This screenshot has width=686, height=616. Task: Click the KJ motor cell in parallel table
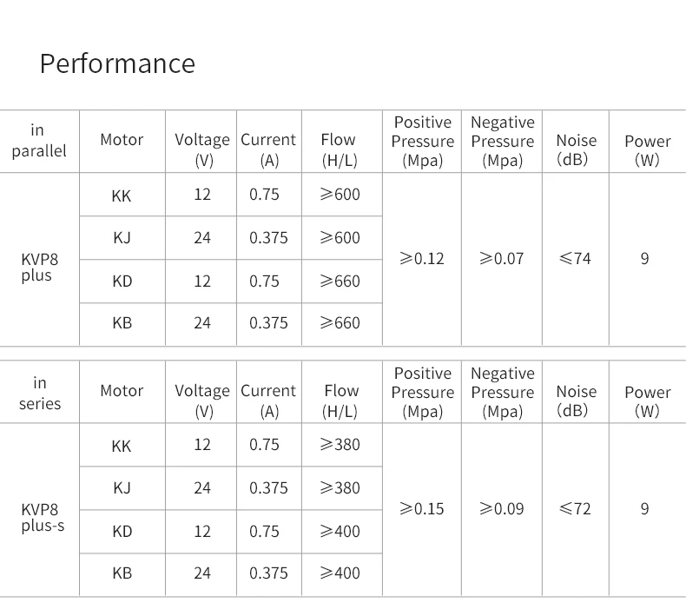pyautogui.click(x=122, y=237)
